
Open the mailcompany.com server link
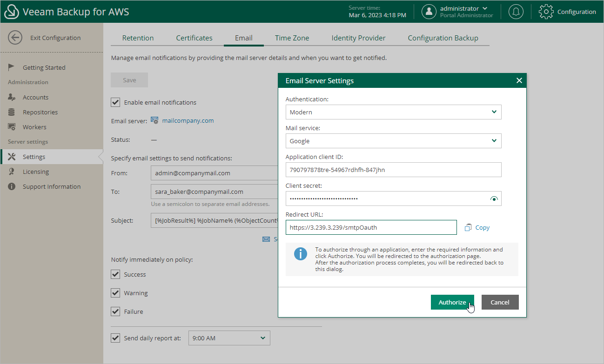pos(188,120)
